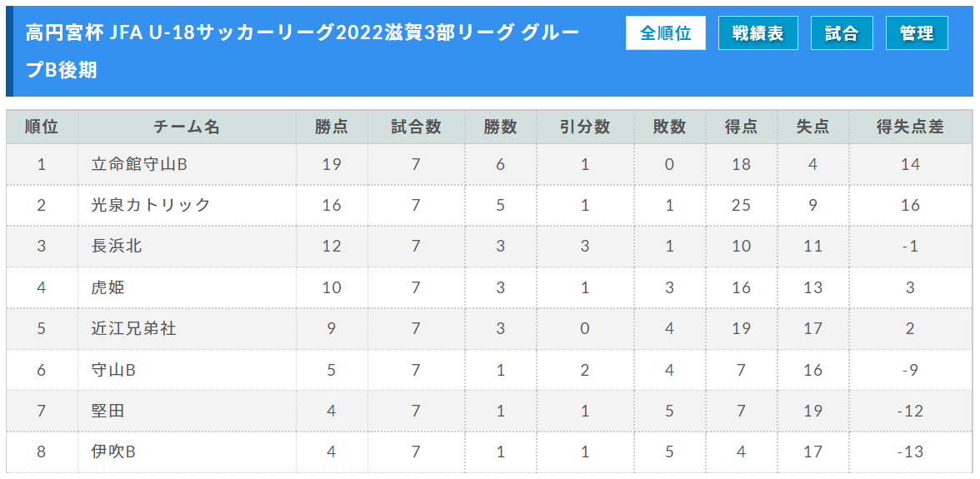This screenshot has height=479, width=980.
Task: Switch to the 戦績表 tab
Action: (x=757, y=33)
